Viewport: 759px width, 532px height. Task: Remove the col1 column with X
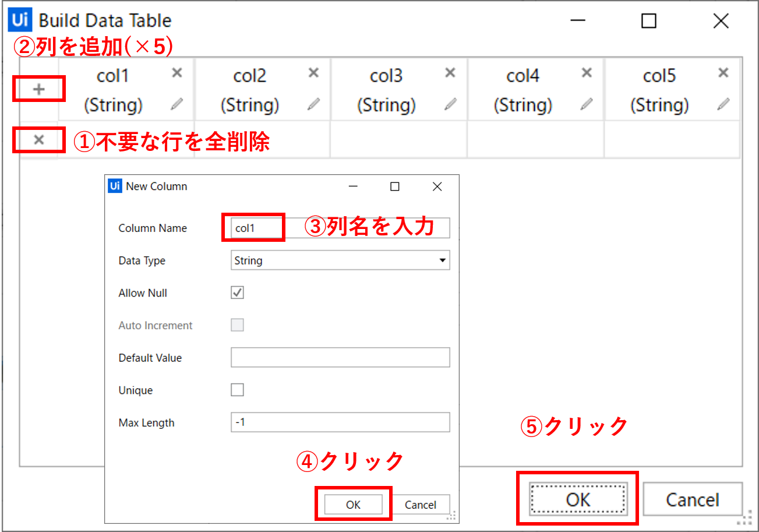pyautogui.click(x=177, y=73)
